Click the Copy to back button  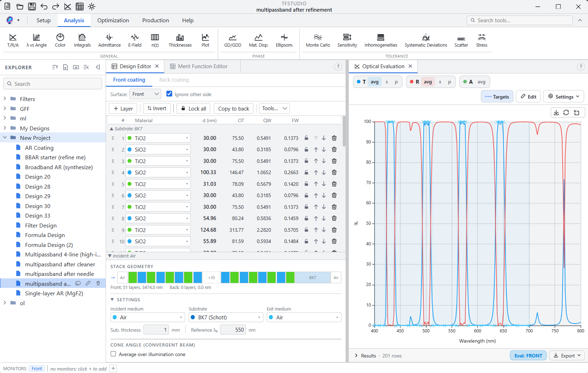click(x=234, y=108)
